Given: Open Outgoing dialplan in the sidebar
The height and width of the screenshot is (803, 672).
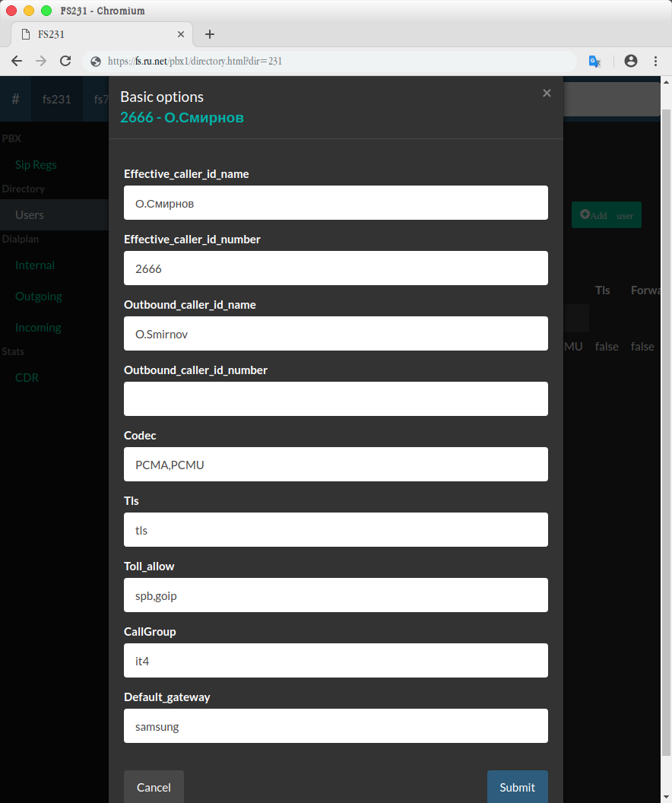Looking at the screenshot, I should point(38,297).
